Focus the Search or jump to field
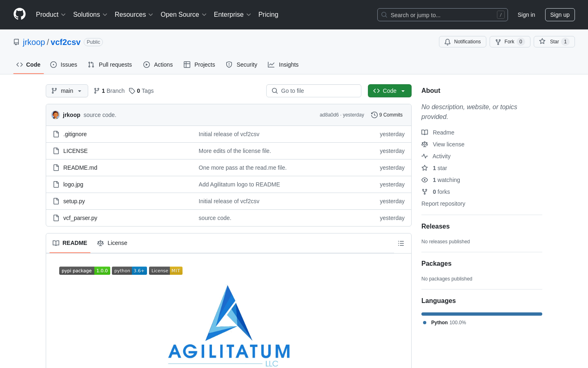Screen dimensions: 588x368 (443, 15)
